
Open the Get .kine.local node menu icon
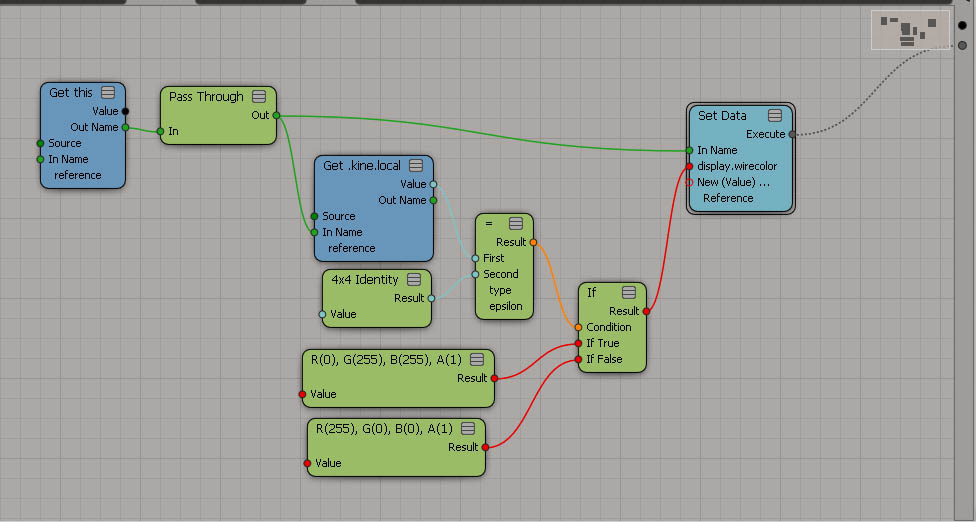click(416, 165)
